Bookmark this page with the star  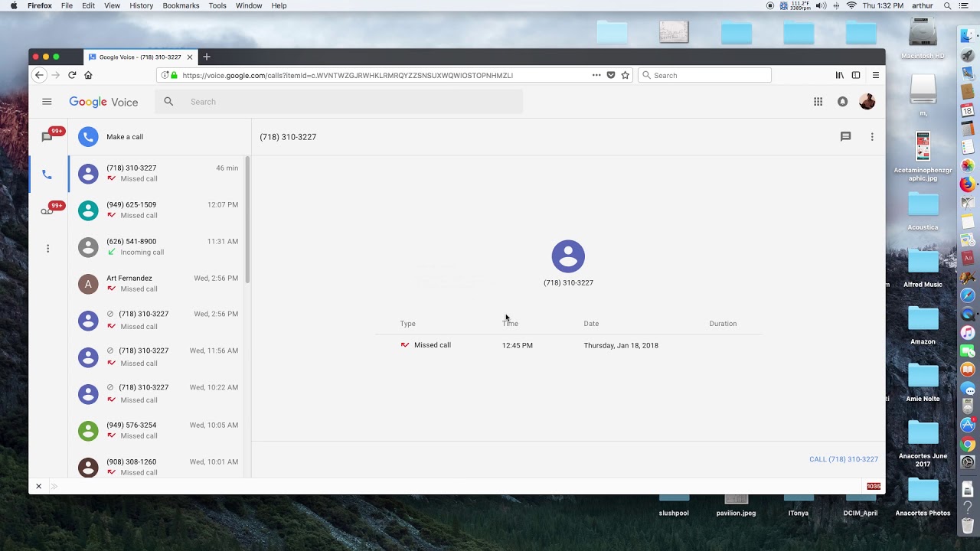625,75
